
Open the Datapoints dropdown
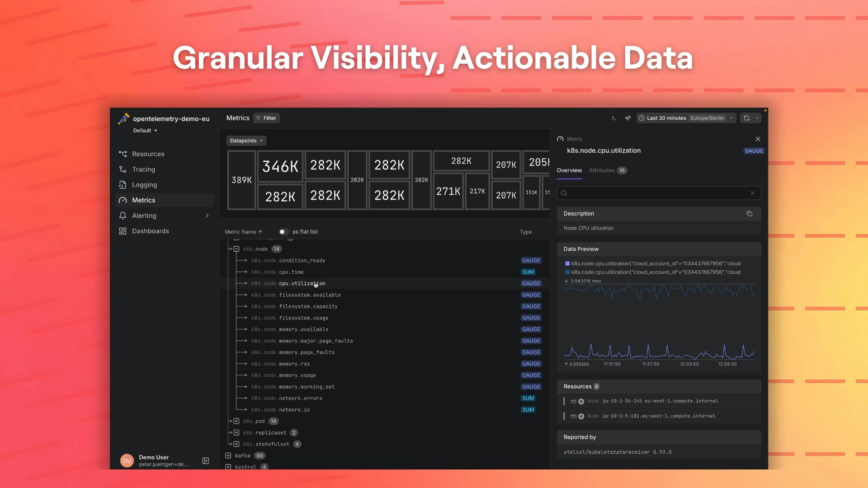[246, 141]
